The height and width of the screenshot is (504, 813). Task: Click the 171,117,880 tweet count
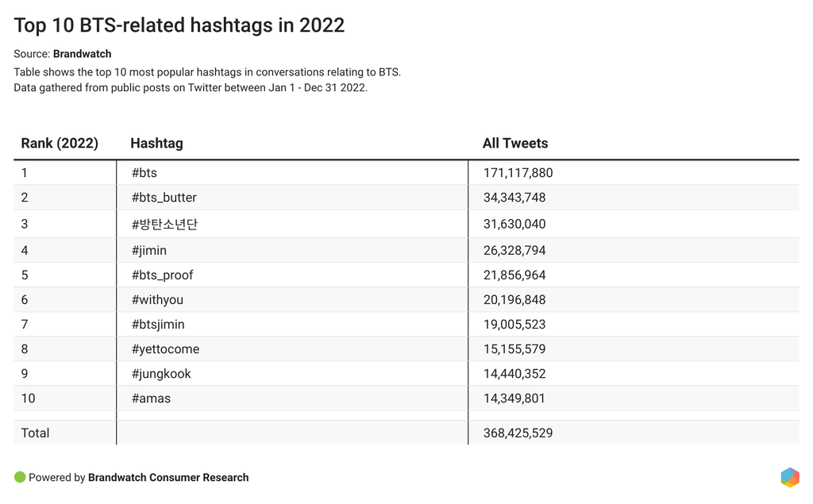pyautogui.click(x=518, y=173)
